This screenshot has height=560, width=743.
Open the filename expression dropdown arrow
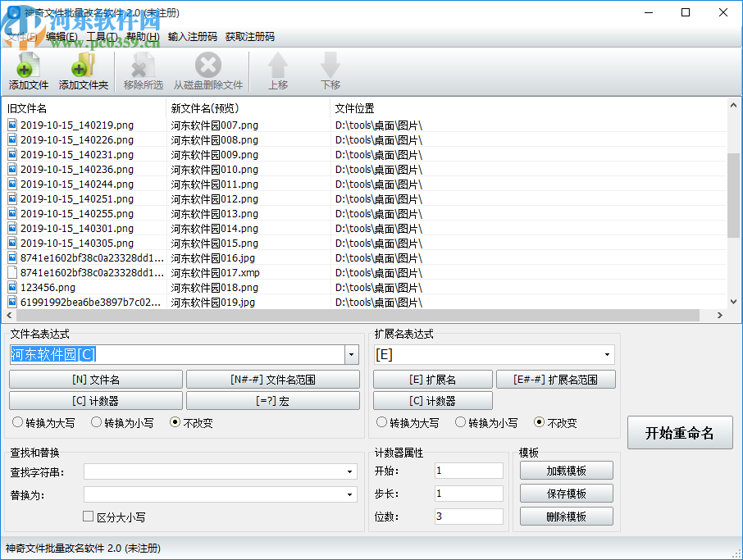(x=352, y=354)
